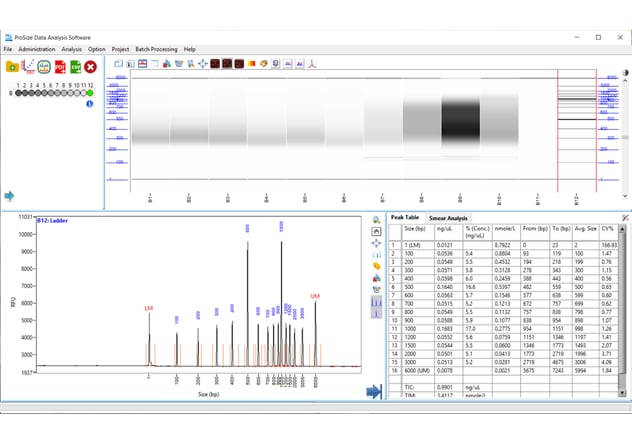
Task: Select well 6 circle in row B
Action: click(x=50, y=93)
